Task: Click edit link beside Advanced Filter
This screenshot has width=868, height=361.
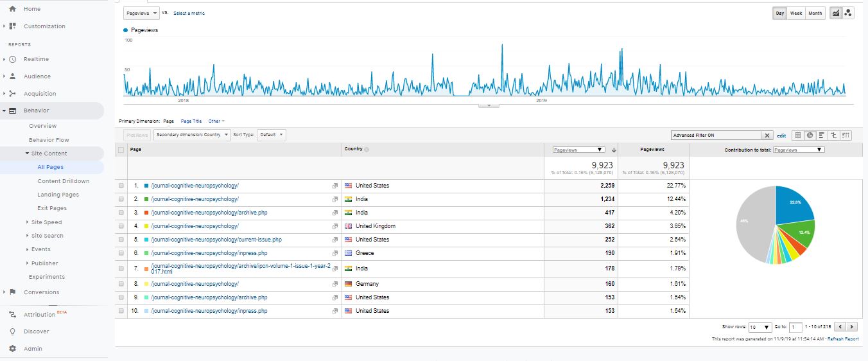Action: (781, 136)
